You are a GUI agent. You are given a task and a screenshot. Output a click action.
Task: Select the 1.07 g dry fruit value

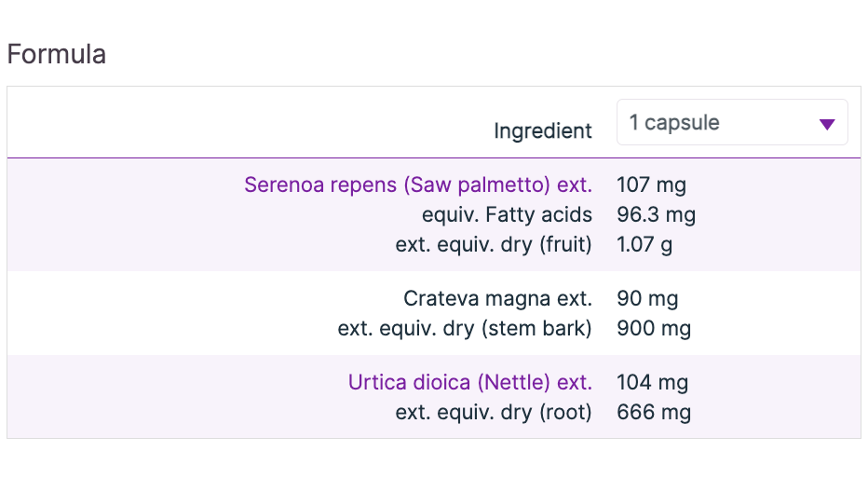pyautogui.click(x=644, y=244)
